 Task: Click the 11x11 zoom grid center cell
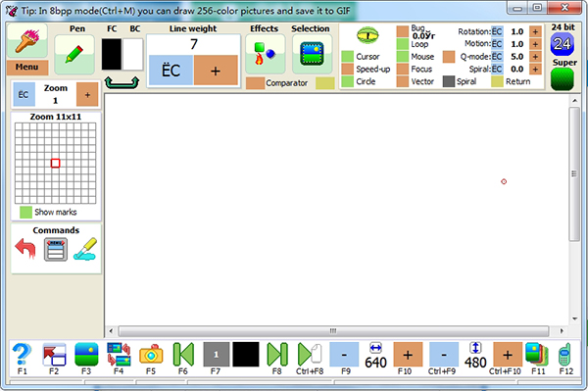point(56,163)
